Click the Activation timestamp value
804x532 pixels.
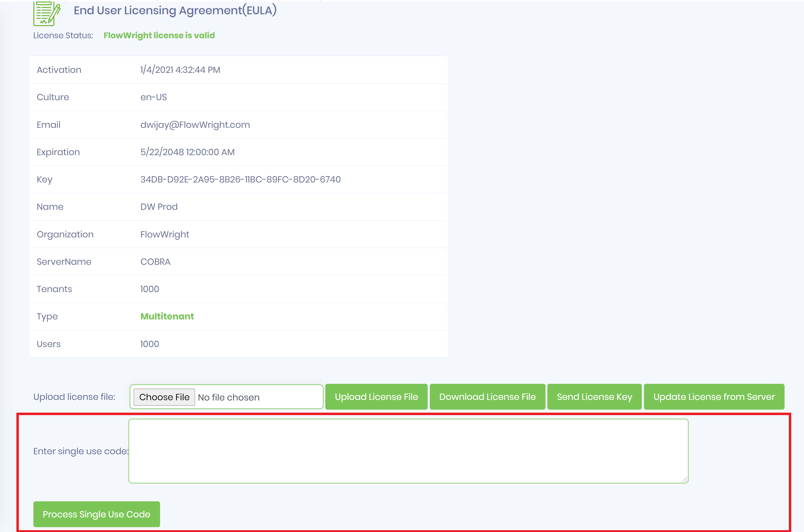click(x=180, y=70)
